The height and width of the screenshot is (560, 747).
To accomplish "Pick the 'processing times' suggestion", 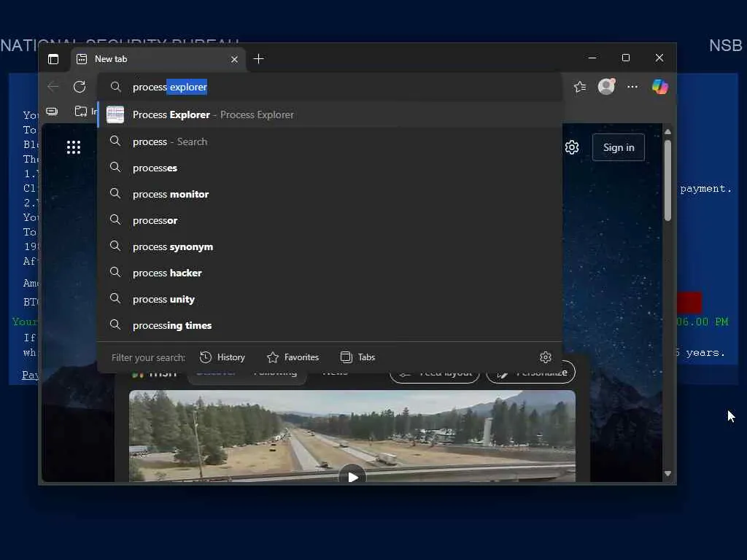I will (x=330, y=325).
